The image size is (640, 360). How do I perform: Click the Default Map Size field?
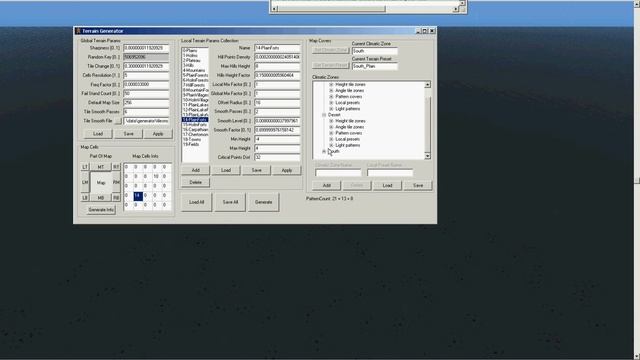coord(146,102)
